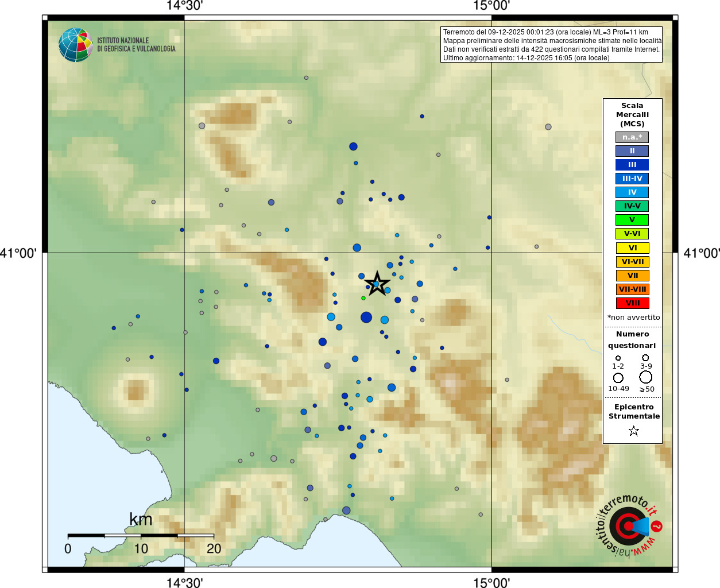Click the 'Scala Mercalli (MCS)' legend title
Screen dimensions: 720x588
[632, 115]
